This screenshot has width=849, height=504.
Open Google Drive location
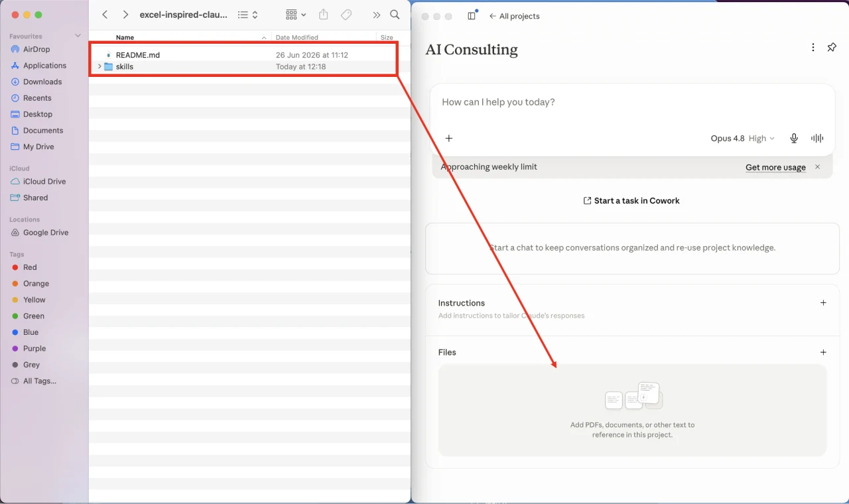pos(44,233)
